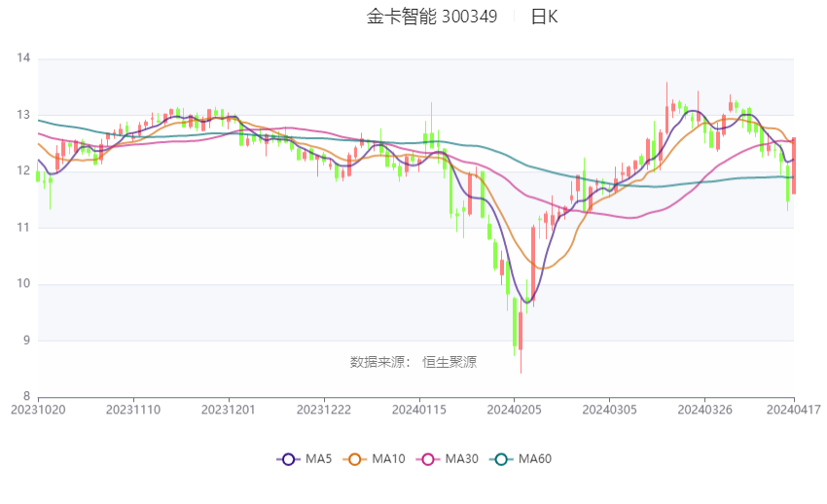The height and width of the screenshot is (504, 827).
Task: Toggle the MA30 legend text label
Action: pos(462,458)
